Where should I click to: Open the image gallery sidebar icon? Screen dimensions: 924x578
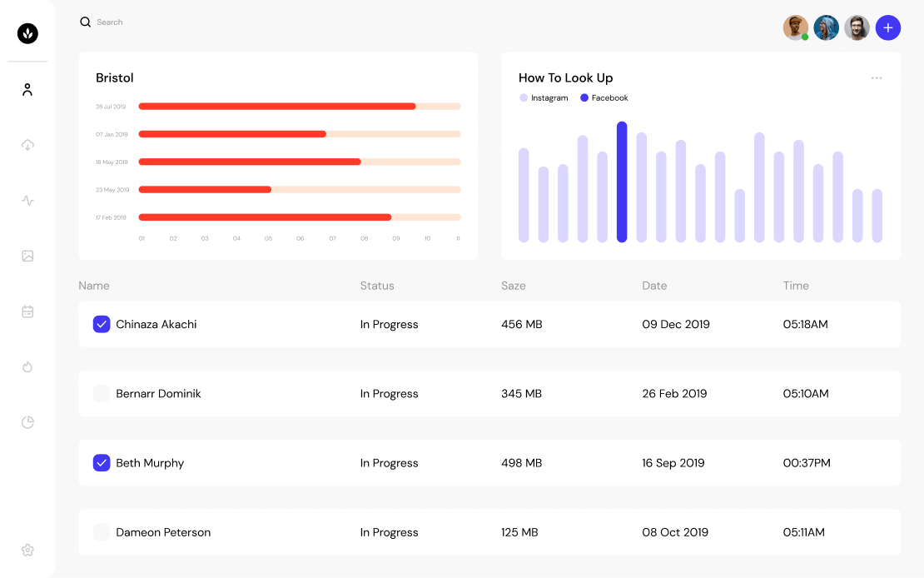tap(27, 256)
